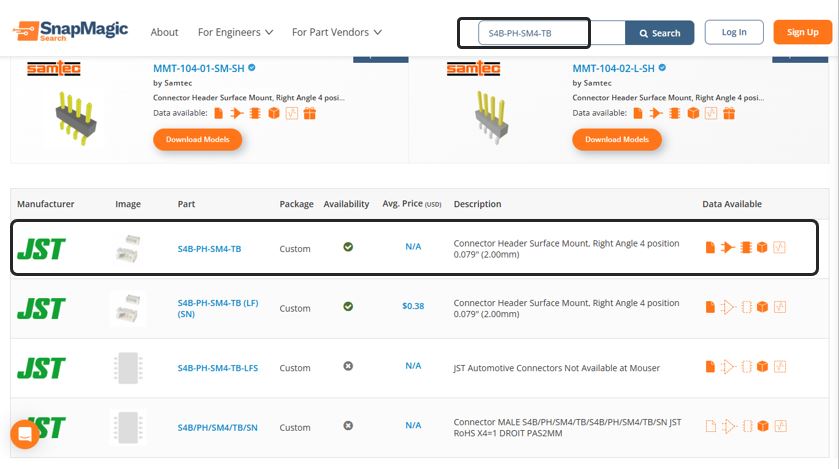The height and width of the screenshot is (469, 839).
Task: Click the gift box icon for MMT-104-01-SM-SH
Action: coord(310,113)
